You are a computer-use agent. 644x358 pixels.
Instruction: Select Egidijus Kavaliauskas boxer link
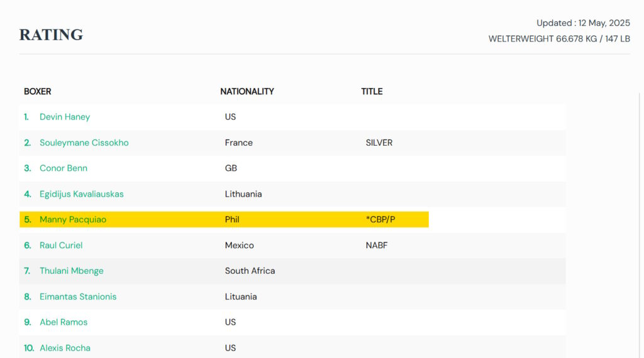tap(81, 194)
